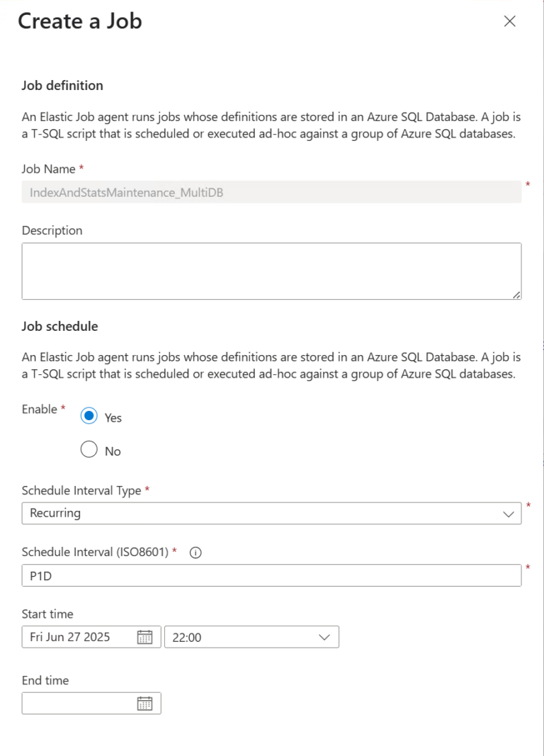Screen dimensions: 544x756
Task: Expand the Schedule Interval Type dropdown
Action: point(508,514)
